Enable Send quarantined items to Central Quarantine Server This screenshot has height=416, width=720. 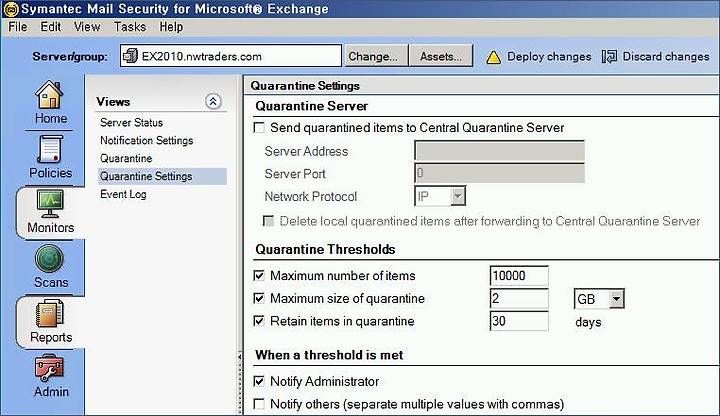259,128
